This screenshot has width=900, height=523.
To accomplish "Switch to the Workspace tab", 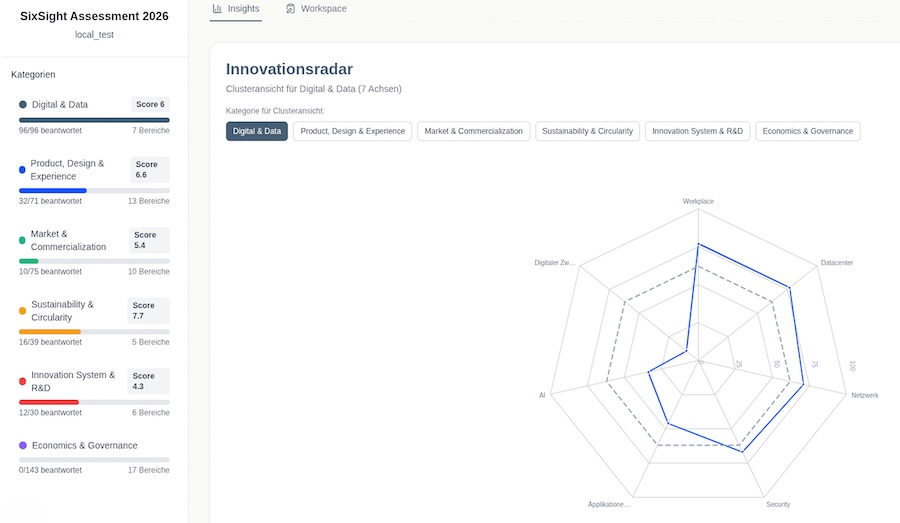I will pos(316,9).
